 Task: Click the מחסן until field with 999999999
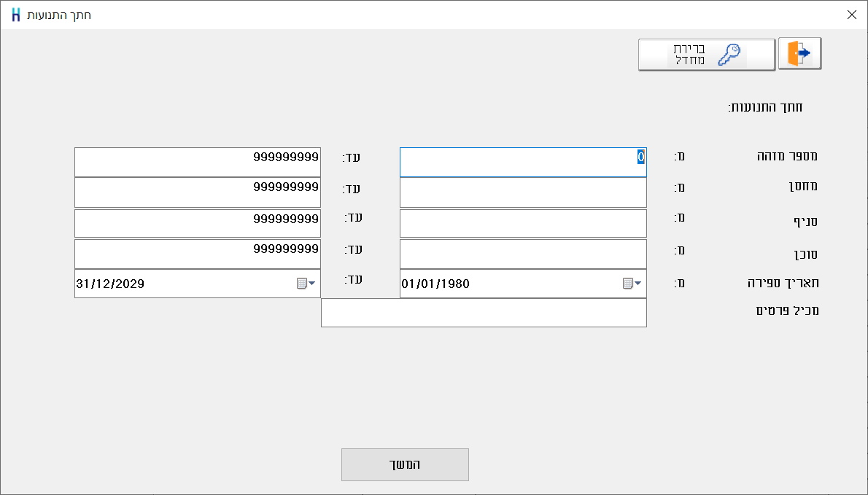point(198,192)
